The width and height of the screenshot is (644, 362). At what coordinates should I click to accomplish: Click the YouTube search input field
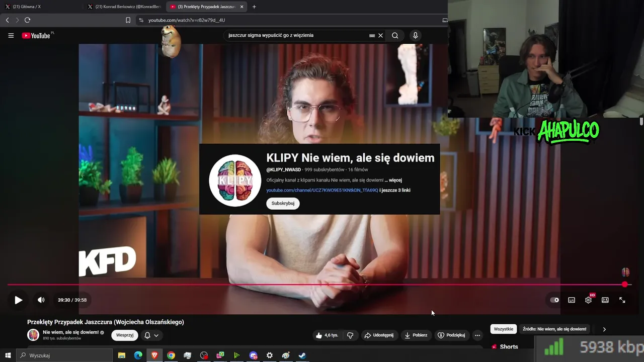click(297, 36)
